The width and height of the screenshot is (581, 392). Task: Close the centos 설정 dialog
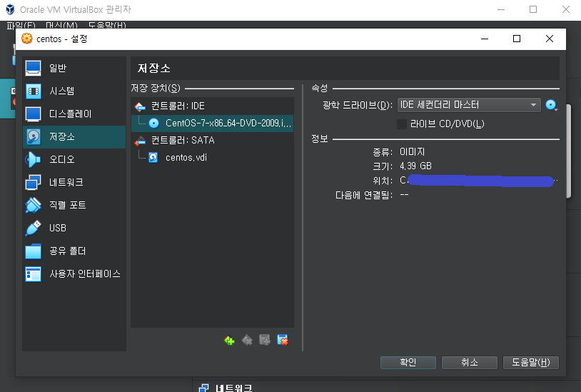(x=550, y=39)
